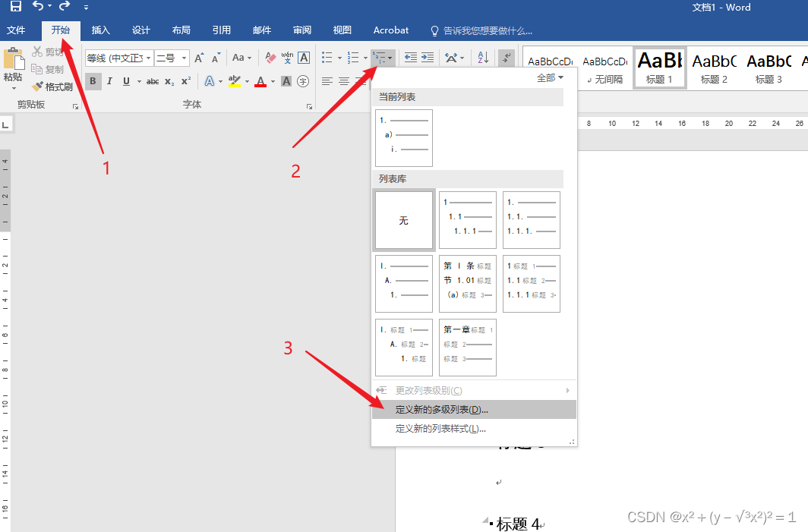808x532 pixels.
Task: Switch to the 布局 tab
Action: coord(181,30)
